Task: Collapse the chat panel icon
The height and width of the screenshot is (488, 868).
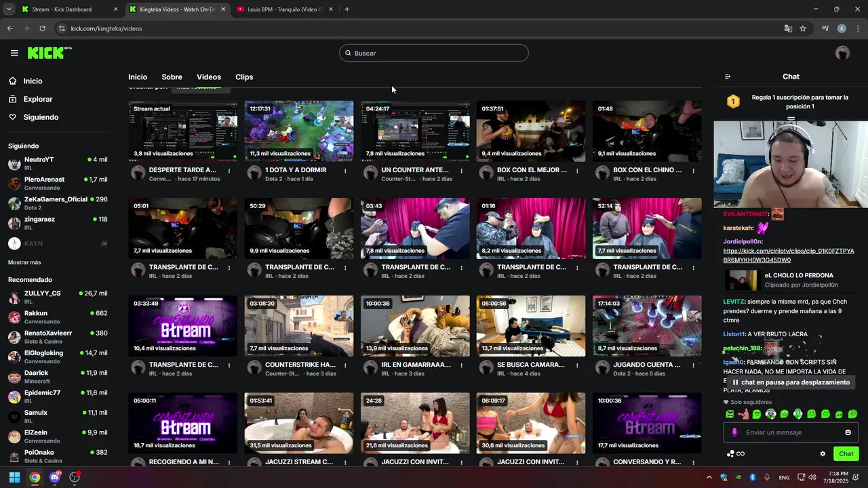Action: 728,77
